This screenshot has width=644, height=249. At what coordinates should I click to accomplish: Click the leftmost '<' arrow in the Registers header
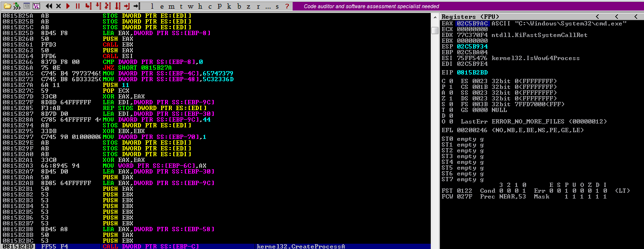tap(597, 17)
